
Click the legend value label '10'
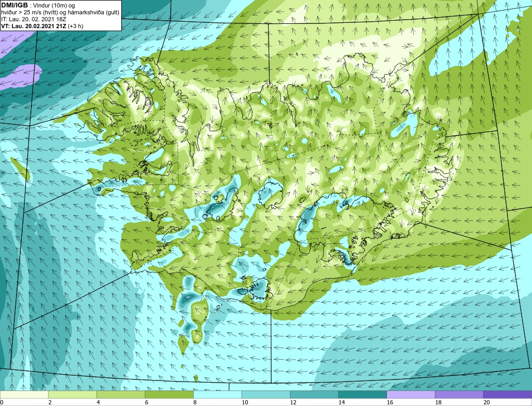[245, 403]
